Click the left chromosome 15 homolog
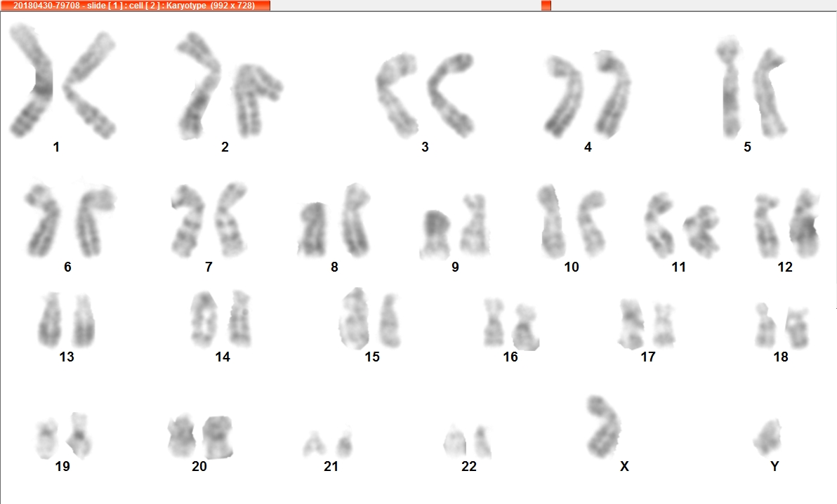 (354, 319)
